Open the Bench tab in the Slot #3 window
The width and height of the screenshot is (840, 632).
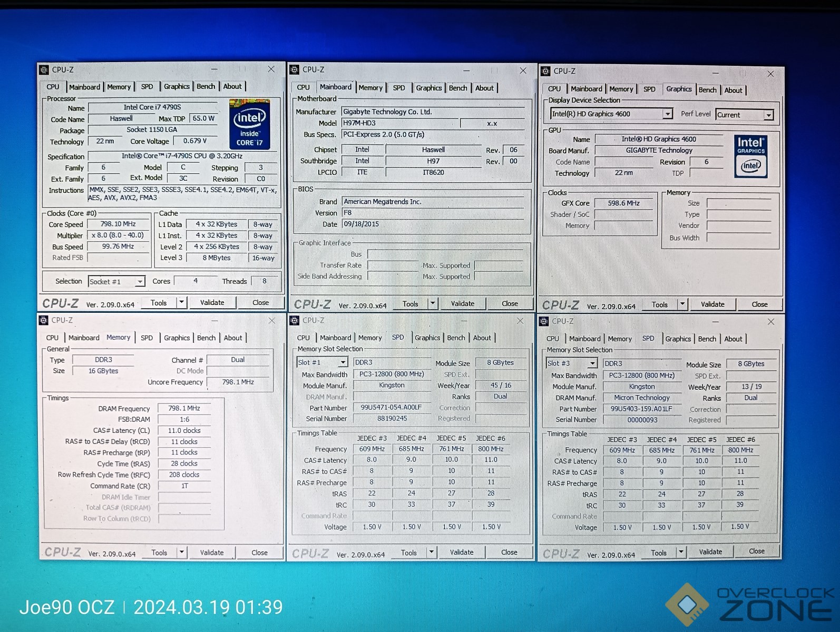coord(707,339)
